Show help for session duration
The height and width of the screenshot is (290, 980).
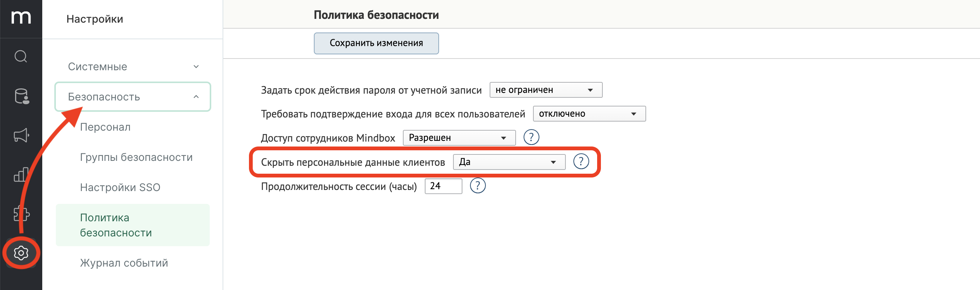pos(478,186)
